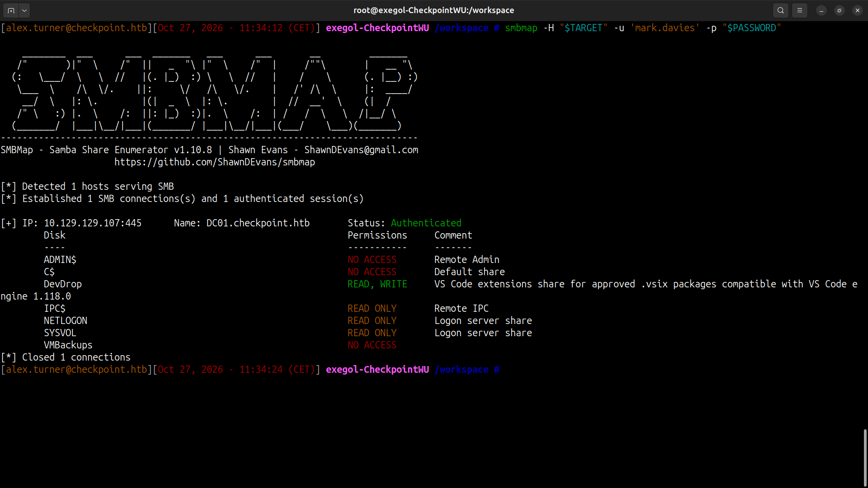868x488 pixels.
Task: Select the C$ share name
Action: click(x=49, y=272)
